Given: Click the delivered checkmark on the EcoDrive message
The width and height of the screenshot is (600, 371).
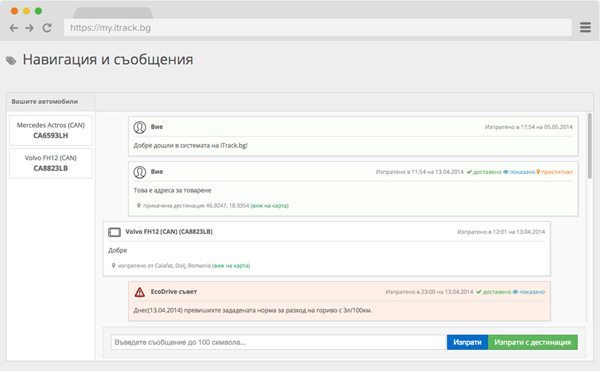Looking at the screenshot, I should pyautogui.click(x=478, y=292).
